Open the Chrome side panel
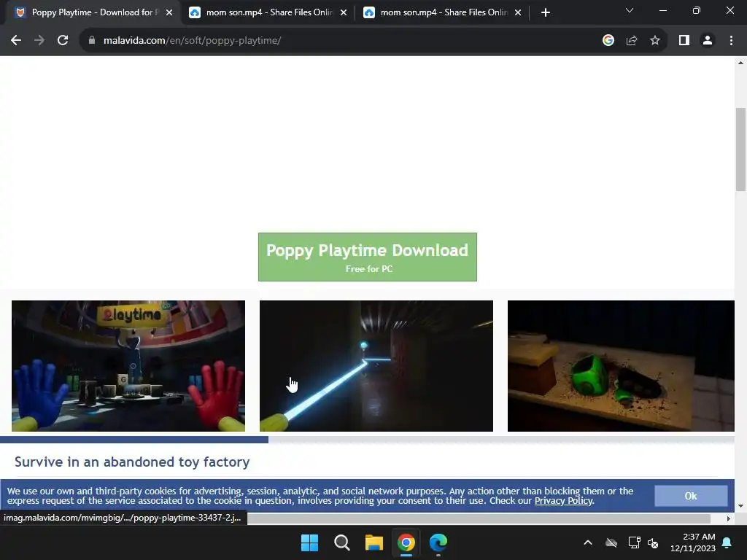The height and width of the screenshot is (560, 747). [x=684, y=41]
